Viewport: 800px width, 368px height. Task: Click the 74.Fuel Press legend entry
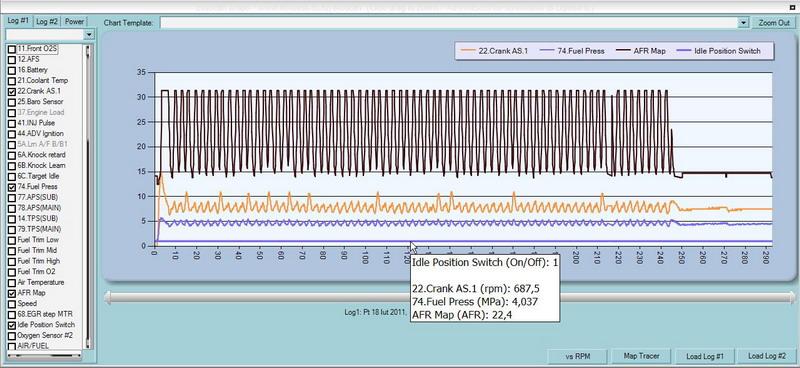pos(573,51)
